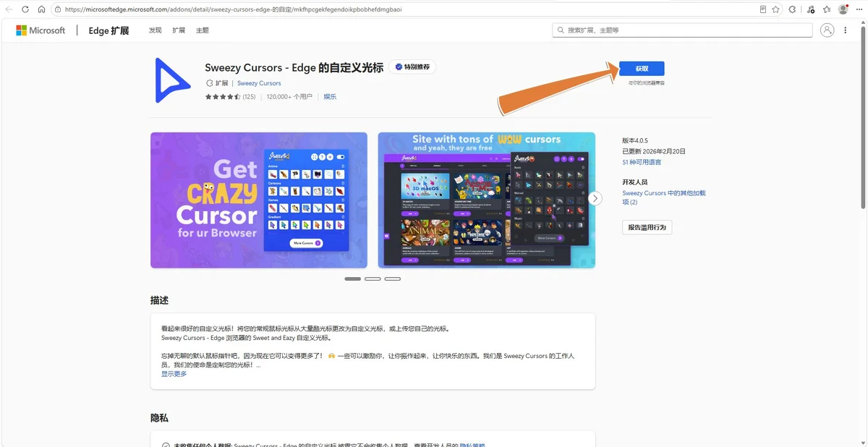The height and width of the screenshot is (447, 868).
Task: Open browser settings and more menu
Action: (x=859, y=9)
